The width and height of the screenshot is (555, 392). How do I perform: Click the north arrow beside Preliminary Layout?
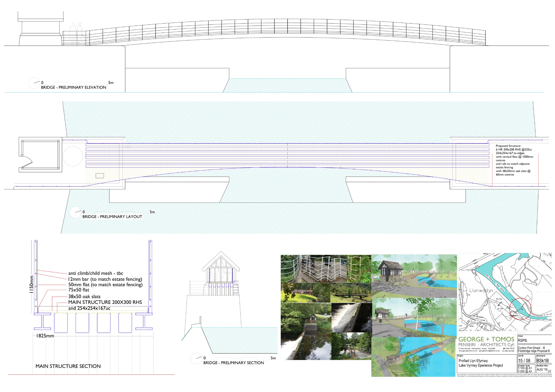[75, 212]
